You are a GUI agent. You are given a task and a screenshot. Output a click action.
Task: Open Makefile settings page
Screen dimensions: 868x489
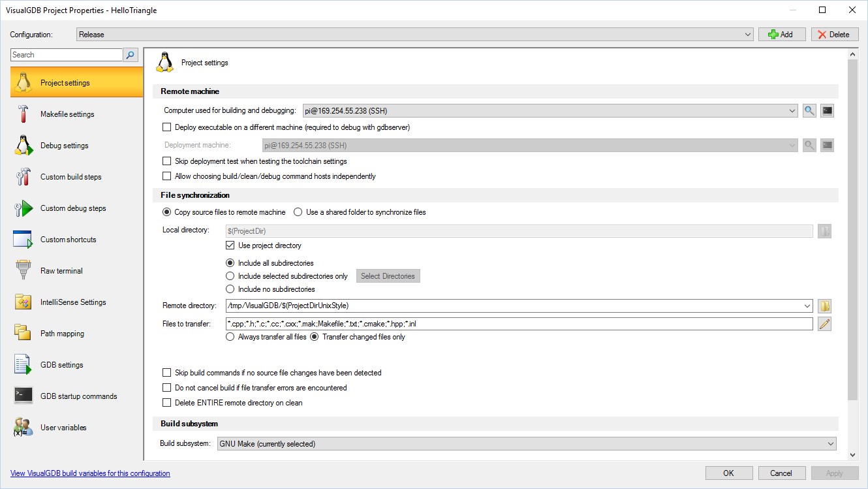pos(77,114)
